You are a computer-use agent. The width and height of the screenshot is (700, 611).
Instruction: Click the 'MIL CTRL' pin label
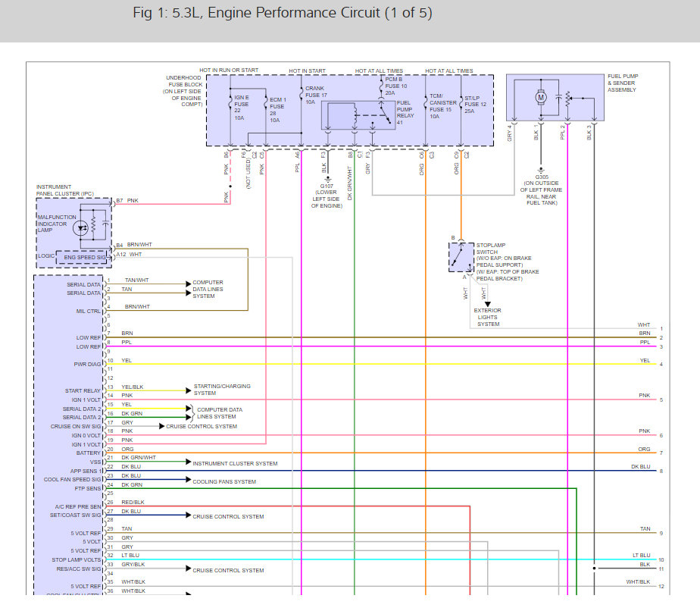[89, 311]
